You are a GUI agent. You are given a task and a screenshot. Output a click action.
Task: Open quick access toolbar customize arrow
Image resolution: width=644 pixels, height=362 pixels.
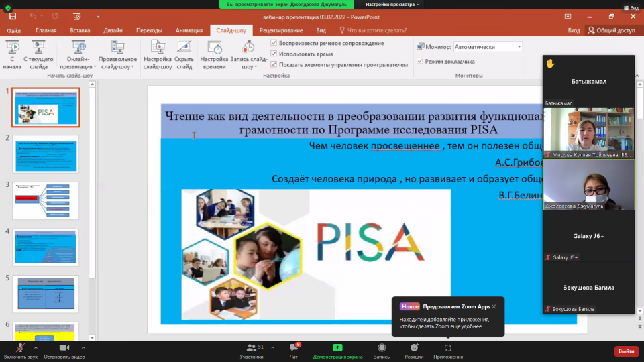click(x=98, y=16)
